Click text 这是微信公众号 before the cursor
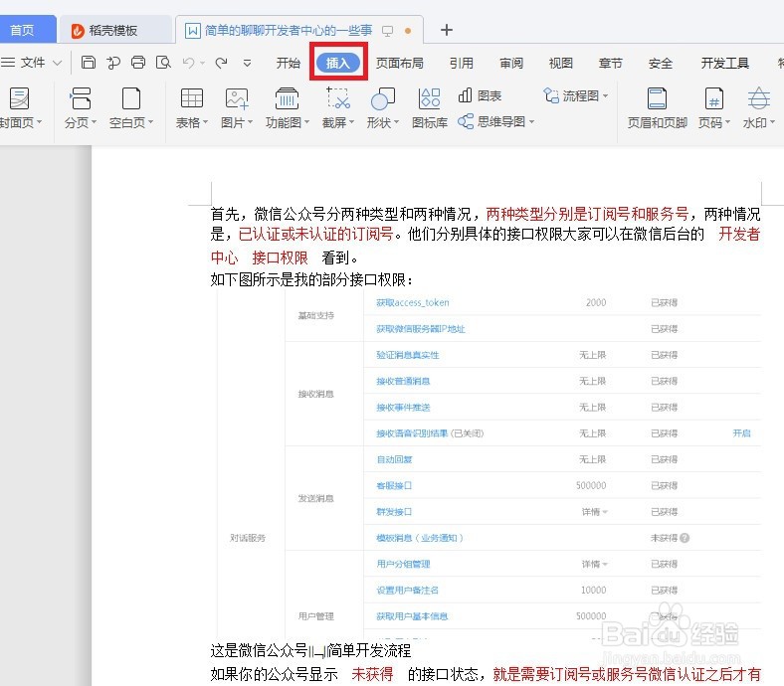Screen dimensions: 784x686 (x=259, y=650)
